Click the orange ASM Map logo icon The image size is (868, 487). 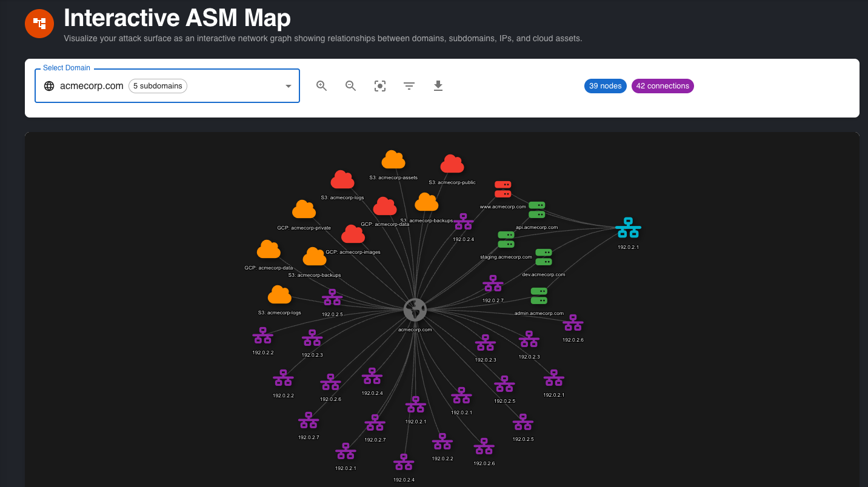click(39, 24)
